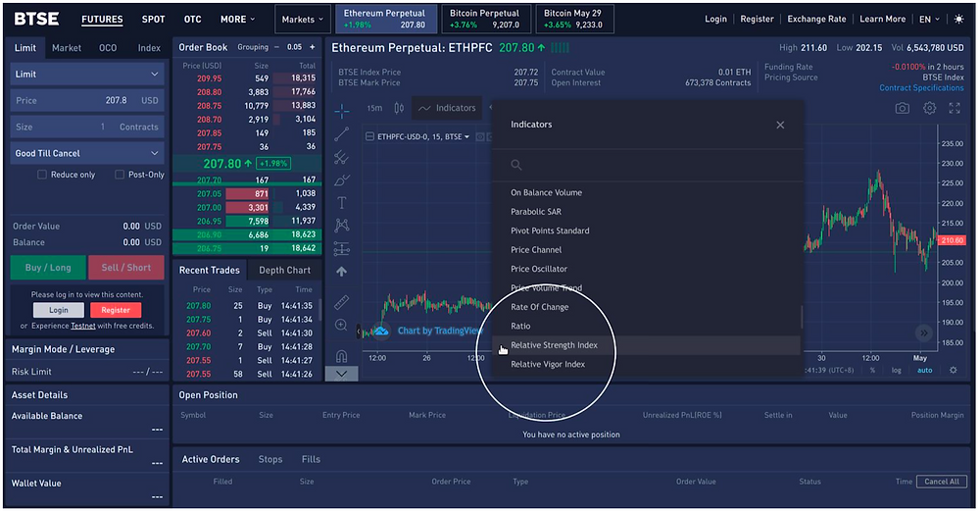The width and height of the screenshot is (980, 511).
Task: Click the Cancel All button
Action: (x=941, y=482)
